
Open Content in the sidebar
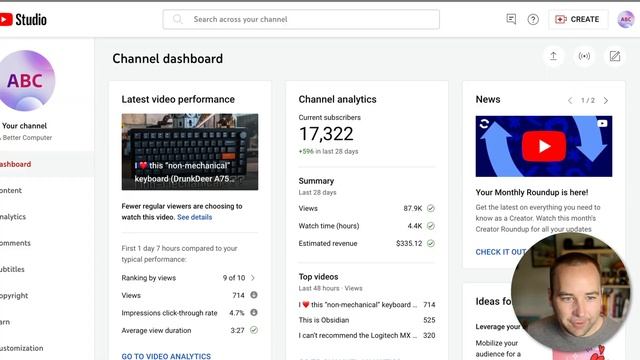(11, 190)
